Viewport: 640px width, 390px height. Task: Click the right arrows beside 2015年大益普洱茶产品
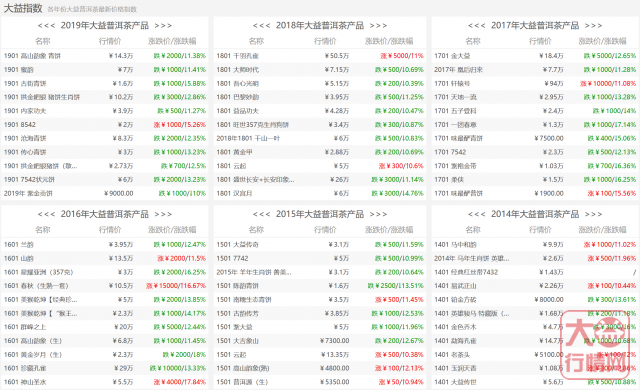click(x=378, y=214)
